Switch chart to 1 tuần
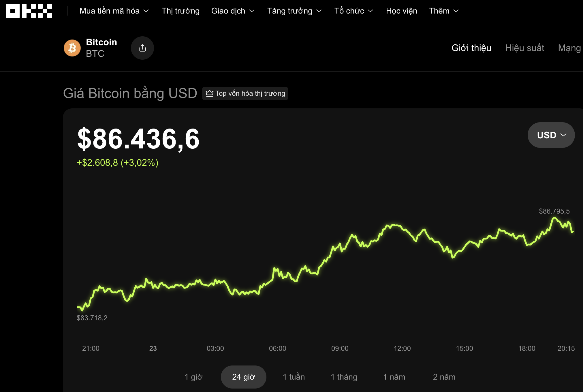This screenshot has width=583, height=392. point(294,377)
